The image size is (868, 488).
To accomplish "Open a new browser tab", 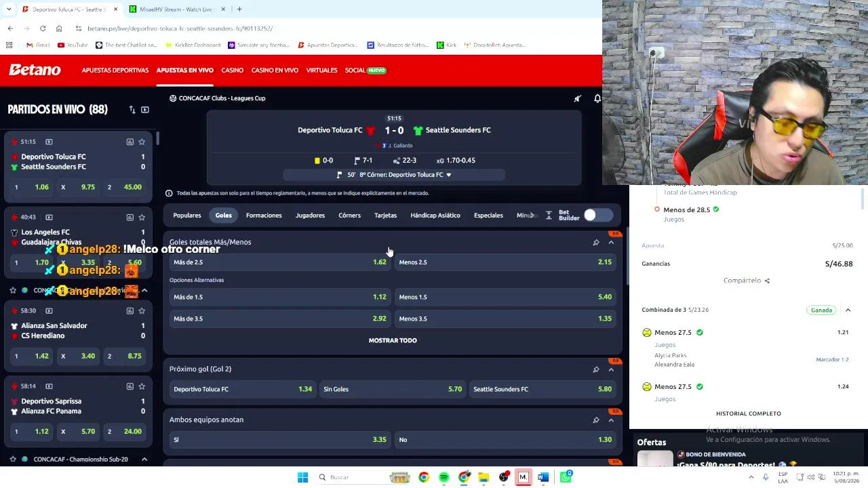I will (239, 9).
